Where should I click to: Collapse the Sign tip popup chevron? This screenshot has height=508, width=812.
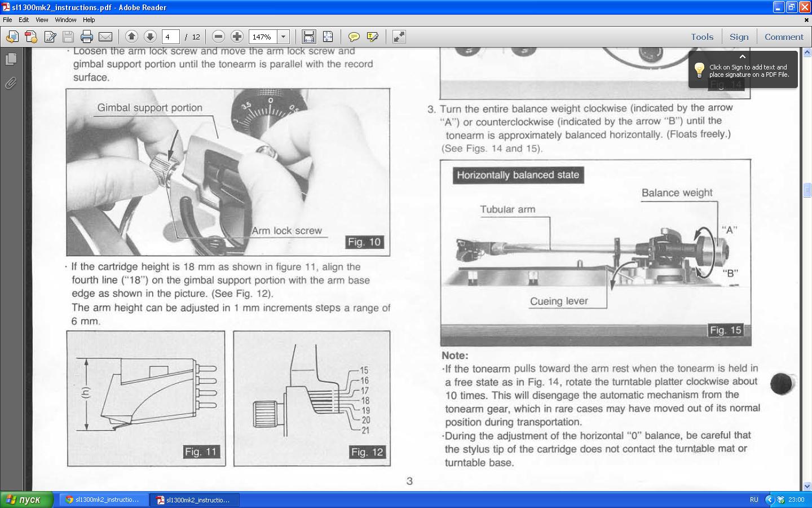click(x=743, y=56)
